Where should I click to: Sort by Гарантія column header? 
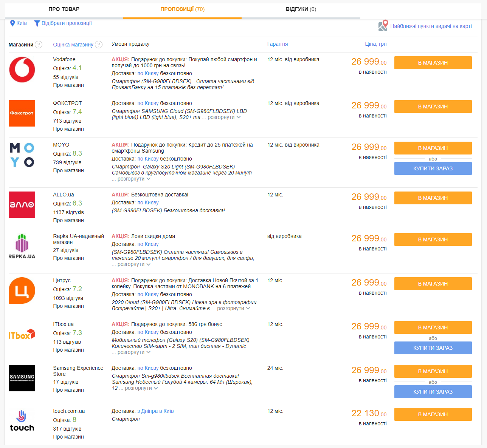278,44
